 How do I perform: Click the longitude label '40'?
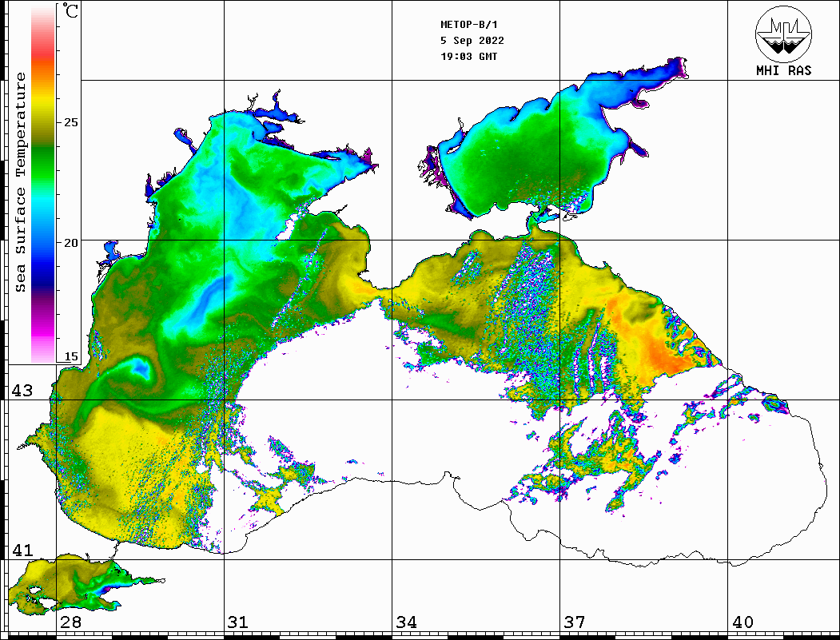pyautogui.click(x=742, y=622)
